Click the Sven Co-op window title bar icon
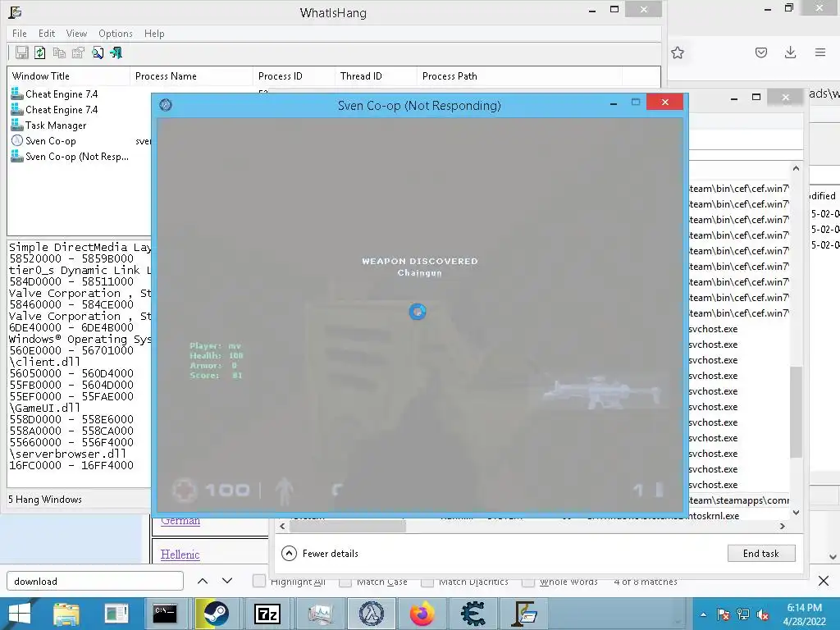 point(166,105)
